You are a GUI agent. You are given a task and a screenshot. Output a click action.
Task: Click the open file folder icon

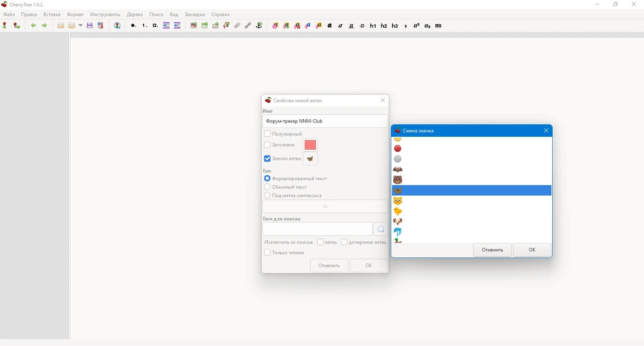coord(72,26)
